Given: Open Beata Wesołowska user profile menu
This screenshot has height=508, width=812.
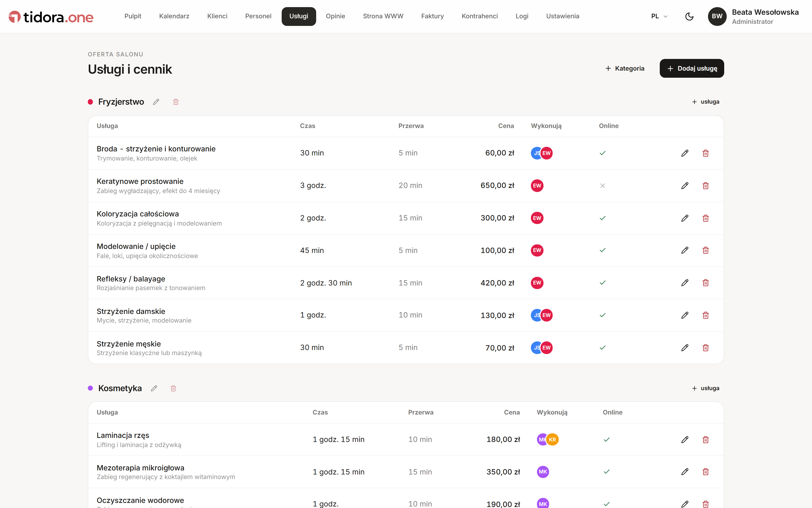Looking at the screenshot, I should (754, 17).
